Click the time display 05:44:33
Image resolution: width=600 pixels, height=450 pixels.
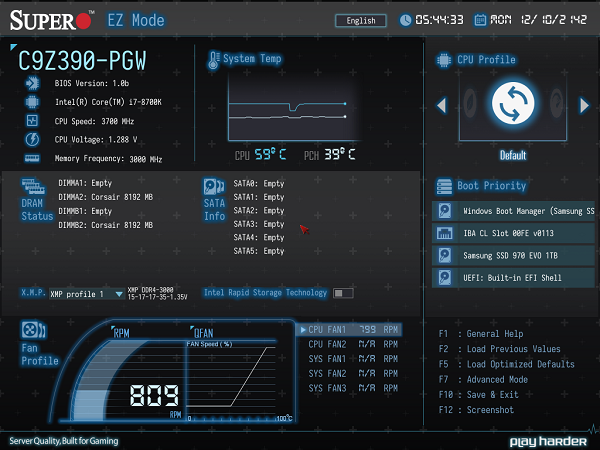439,20
